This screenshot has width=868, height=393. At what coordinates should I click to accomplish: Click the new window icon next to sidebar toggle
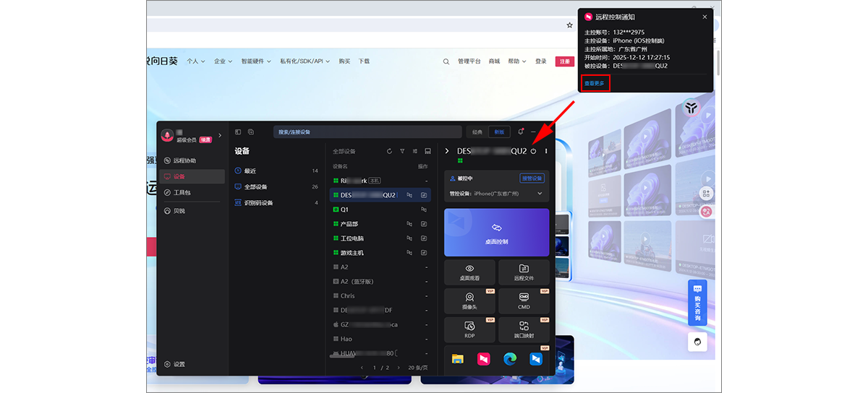[251, 131]
